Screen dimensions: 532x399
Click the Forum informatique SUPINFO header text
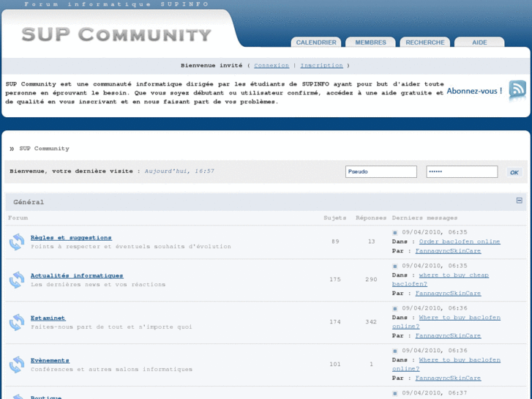[x=116, y=4]
